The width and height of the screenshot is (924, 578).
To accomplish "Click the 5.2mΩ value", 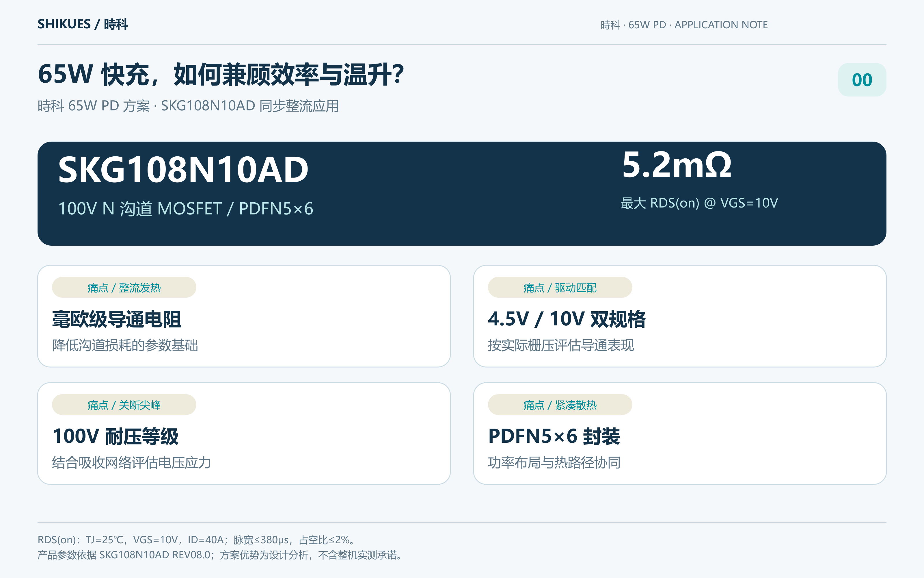I will tap(677, 165).
